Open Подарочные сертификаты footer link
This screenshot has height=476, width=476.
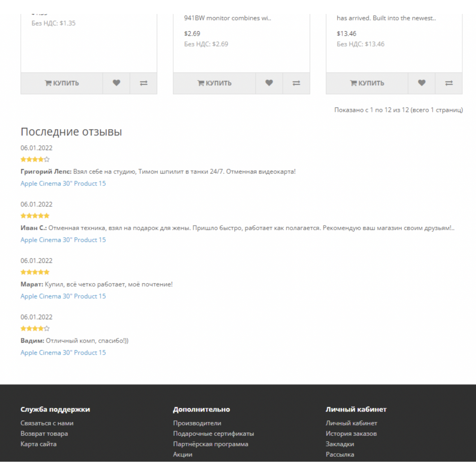[x=214, y=434]
